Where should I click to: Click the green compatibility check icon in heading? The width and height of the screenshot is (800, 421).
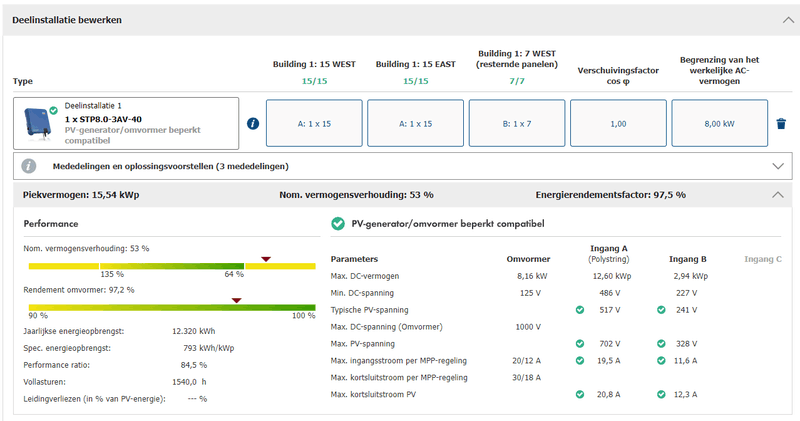pyautogui.click(x=338, y=223)
